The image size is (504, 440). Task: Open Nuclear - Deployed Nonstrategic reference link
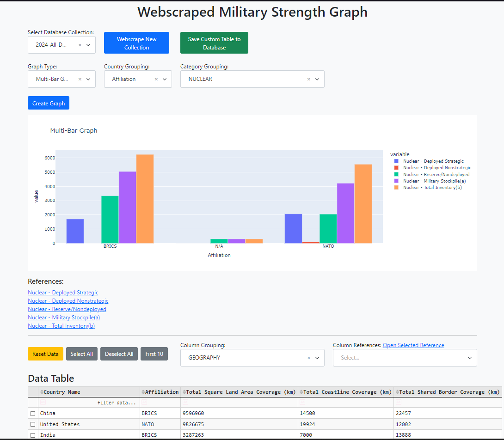[x=68, y=301]
